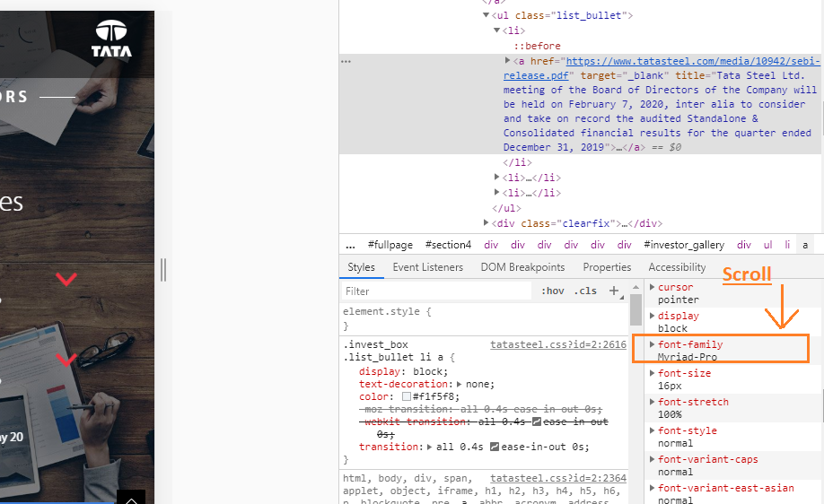Screen dimensions: 824x504
Task: Select the closing </ul> tag
Action: 506,208
